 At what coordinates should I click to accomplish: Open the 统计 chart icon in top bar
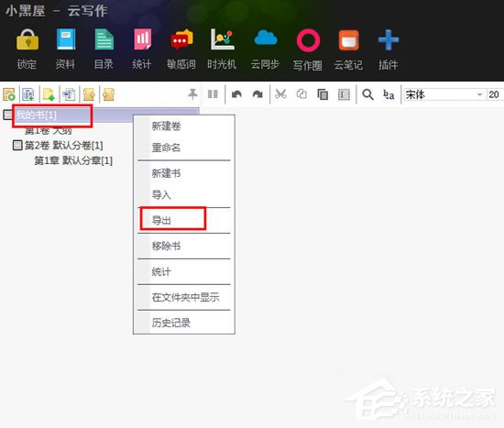[142, 39]
